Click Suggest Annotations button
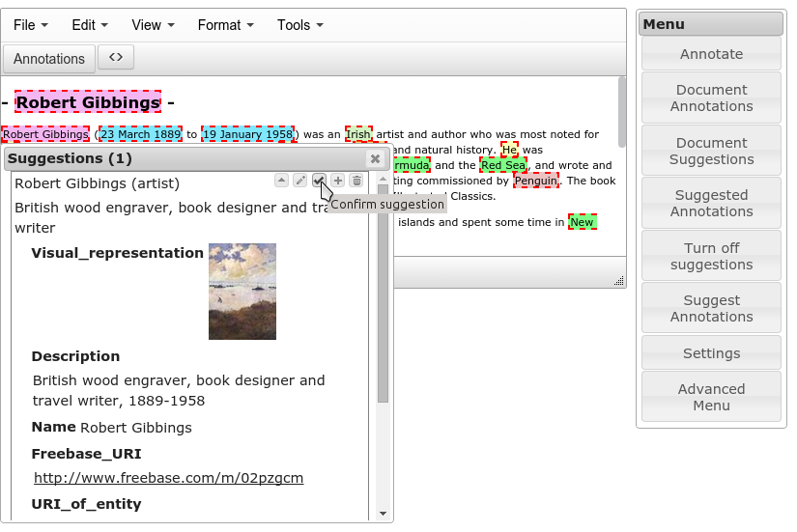The height and width of the screenshot is (532, 797). [x=711, y=308]
